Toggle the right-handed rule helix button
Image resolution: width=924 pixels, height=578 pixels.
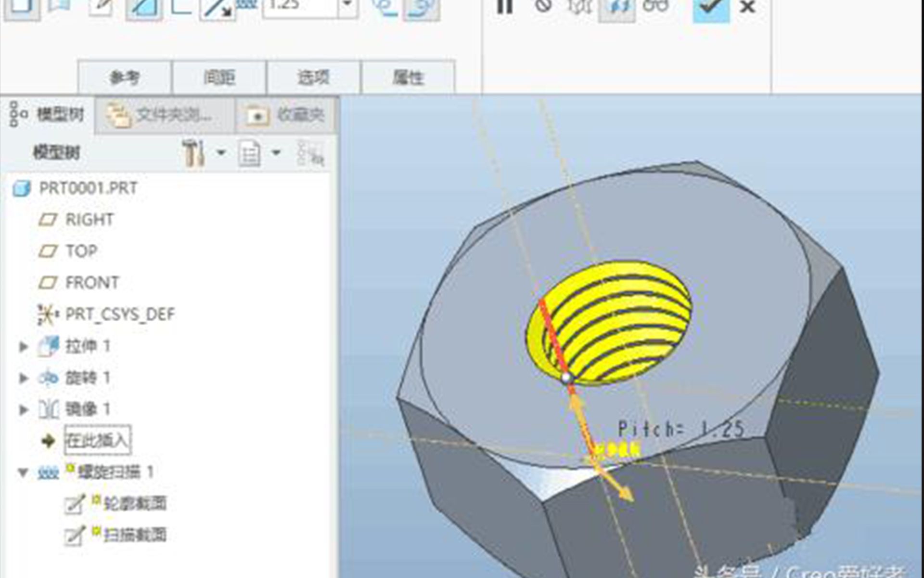421,8
